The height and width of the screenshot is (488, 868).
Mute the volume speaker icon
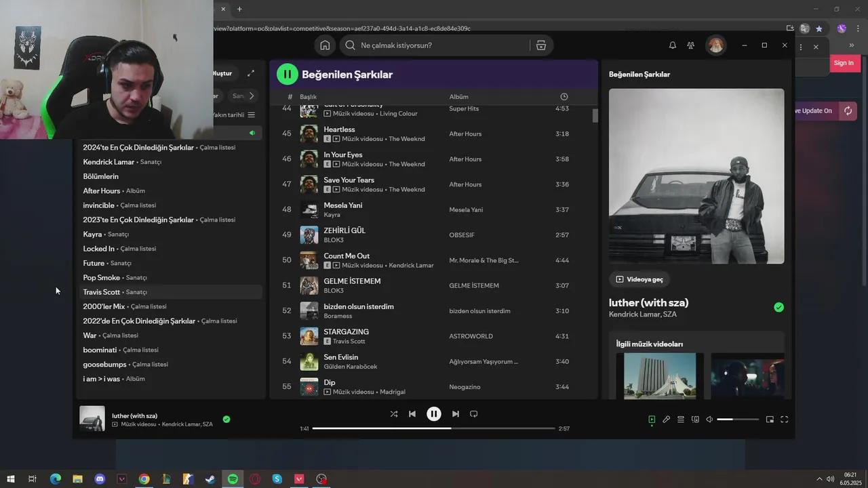click(x=709, y=420)
